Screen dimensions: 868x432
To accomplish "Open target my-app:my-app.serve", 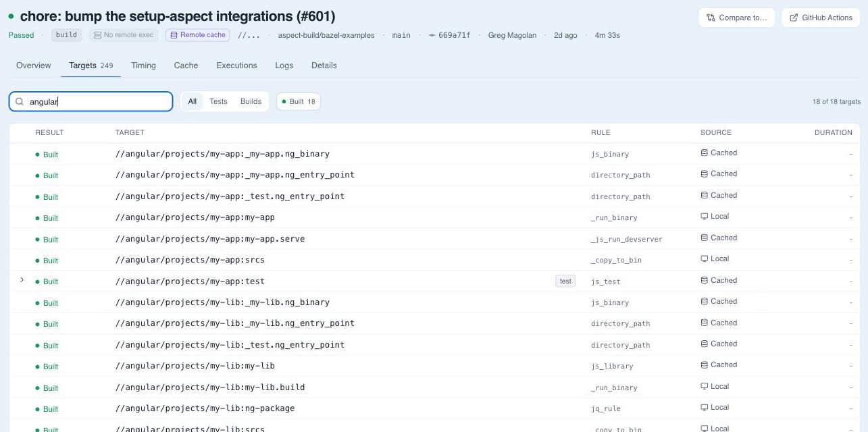I will pyautogui.click(x=210, y=239).
